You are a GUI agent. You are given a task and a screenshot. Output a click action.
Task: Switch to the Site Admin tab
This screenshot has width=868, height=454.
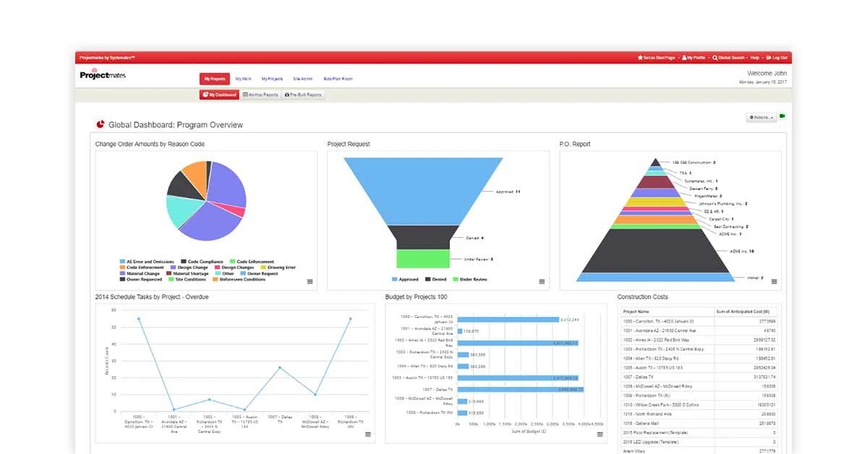[x=302, y=78]
